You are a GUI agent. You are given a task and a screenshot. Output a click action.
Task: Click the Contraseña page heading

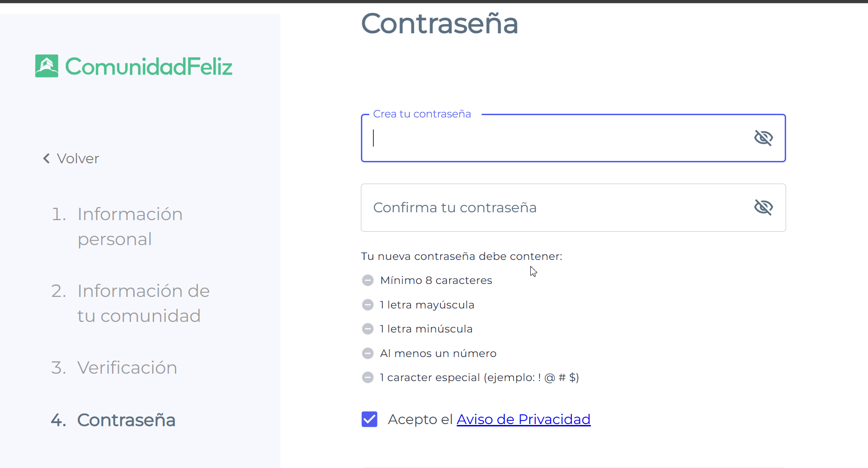point(440,23)
